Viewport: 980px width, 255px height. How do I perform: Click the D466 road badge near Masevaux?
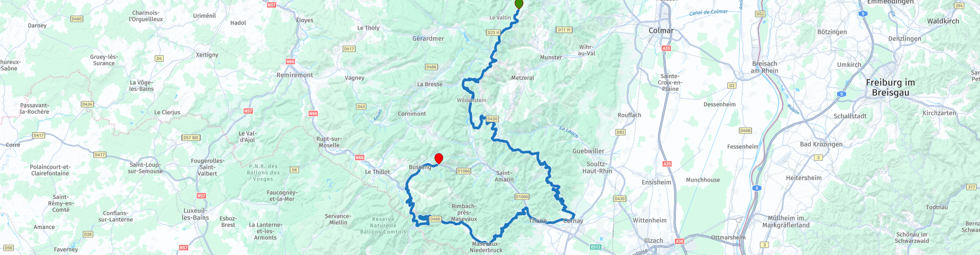[435, 219]
